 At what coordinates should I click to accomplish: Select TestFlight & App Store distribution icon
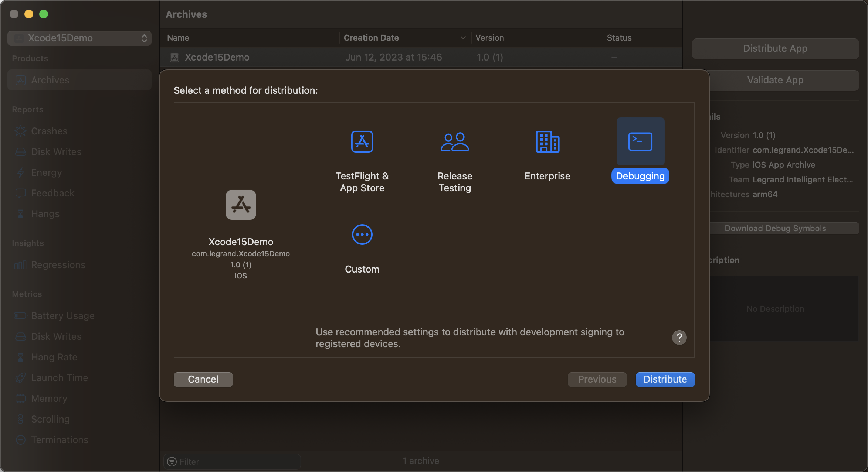click(x=362, y=141)
